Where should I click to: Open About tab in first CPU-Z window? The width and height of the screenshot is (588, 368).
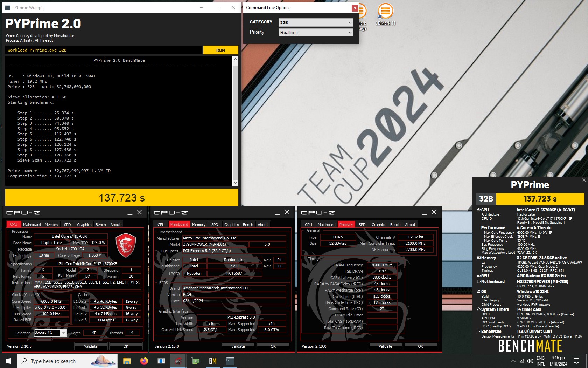[115, 225]
